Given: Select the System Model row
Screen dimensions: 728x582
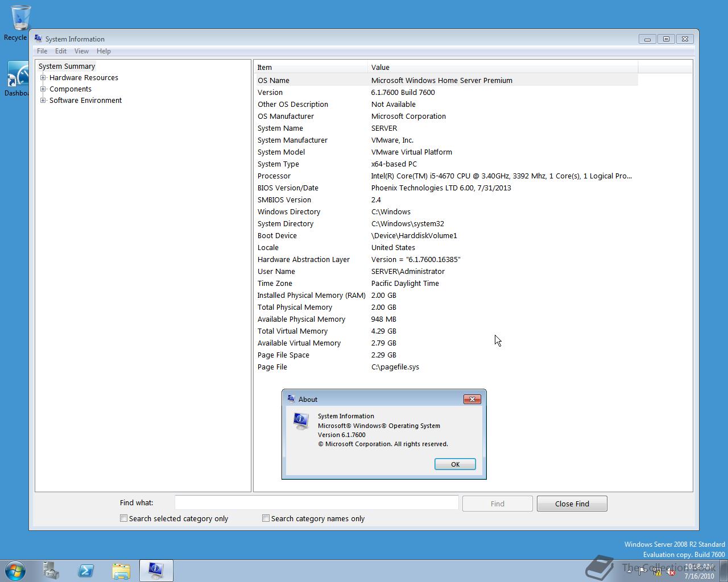Looking at the screenshot, I should tap(446, 152).
